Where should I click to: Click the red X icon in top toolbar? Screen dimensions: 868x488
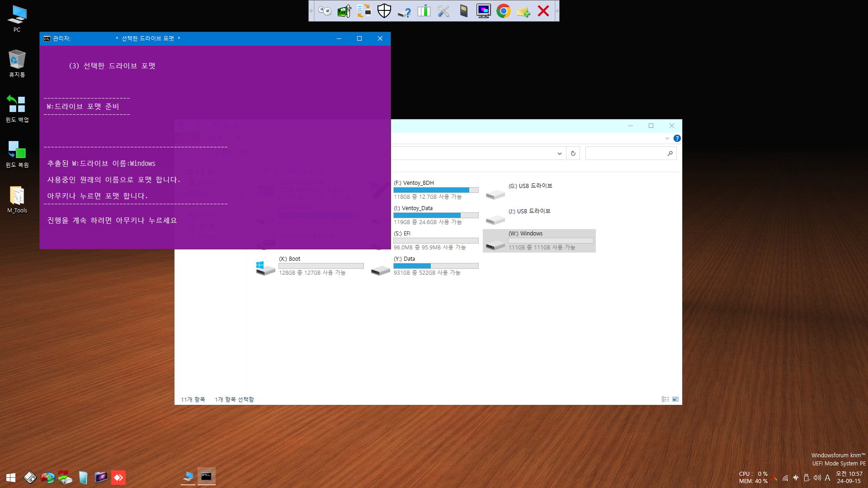(543, 11)
